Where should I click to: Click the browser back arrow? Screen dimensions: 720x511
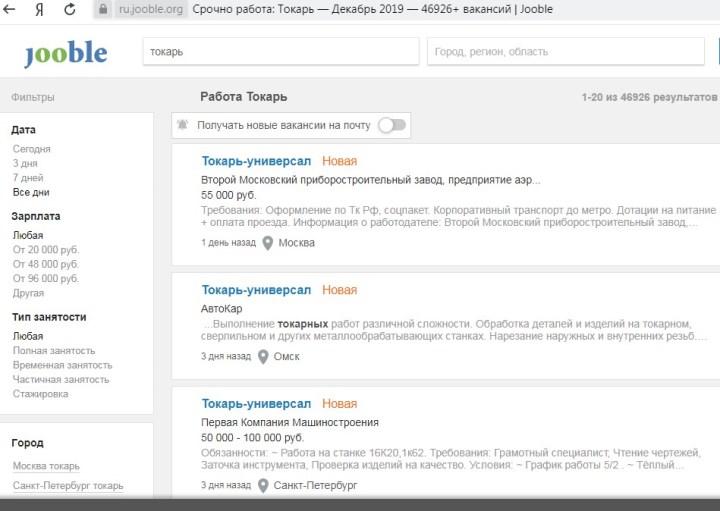click(12, 9)
